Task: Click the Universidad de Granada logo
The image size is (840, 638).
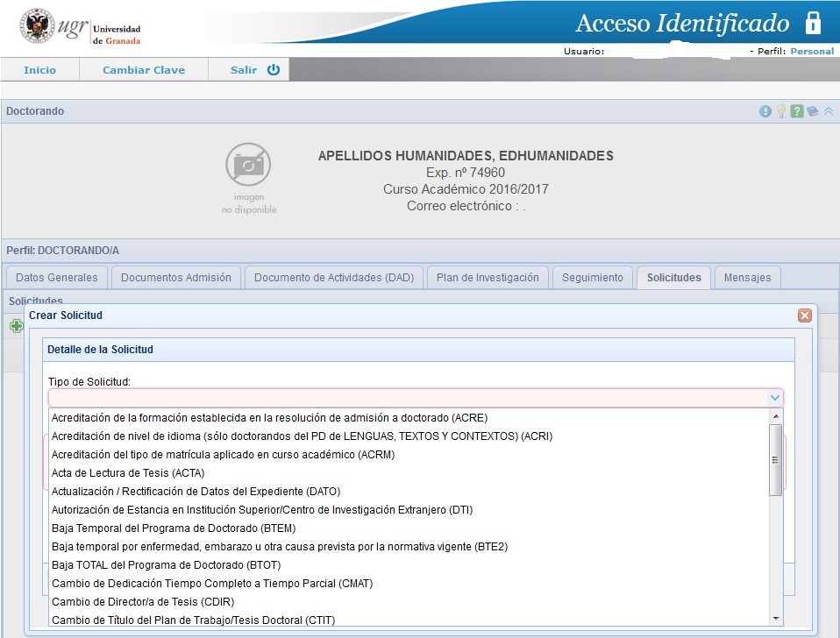Action: coord(79,29)
